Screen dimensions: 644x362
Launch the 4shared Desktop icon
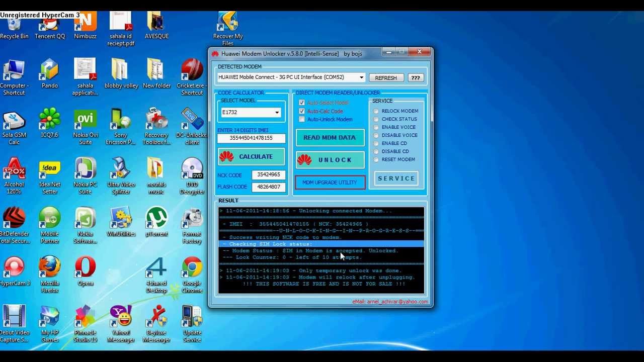(x=156, y=274)
